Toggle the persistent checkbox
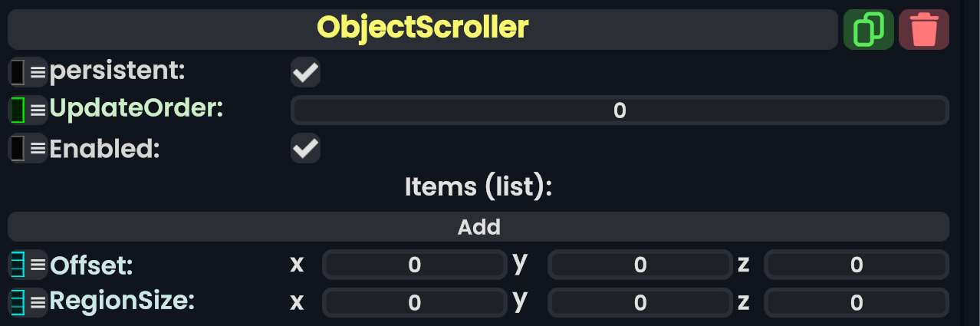This screenshot has width=980, height=326. tap(305, 73)
